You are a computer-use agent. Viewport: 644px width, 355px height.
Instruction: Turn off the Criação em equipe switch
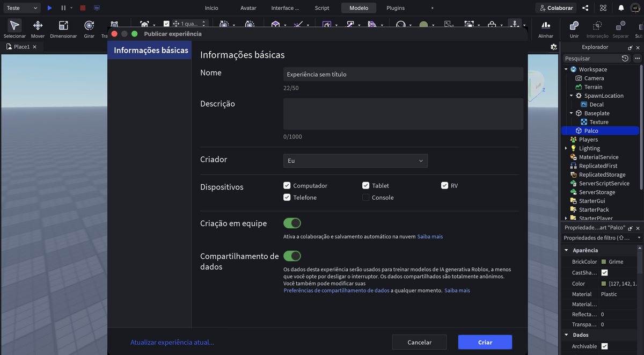coord(292,223)
